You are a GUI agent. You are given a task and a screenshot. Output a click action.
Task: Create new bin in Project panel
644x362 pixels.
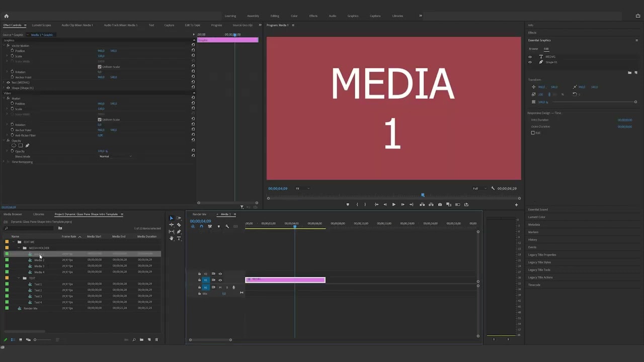click(x=141, y=340)
